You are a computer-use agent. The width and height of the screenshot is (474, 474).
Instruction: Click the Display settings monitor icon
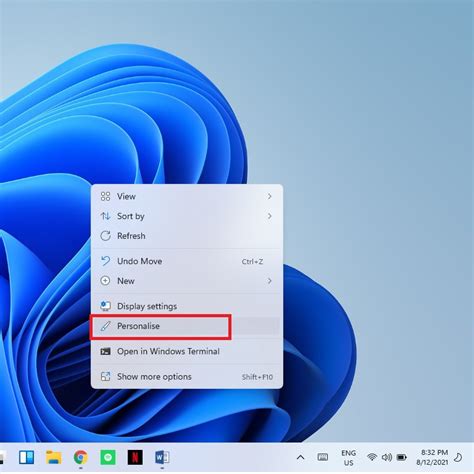pyautogui.click(x=105, y=306)
